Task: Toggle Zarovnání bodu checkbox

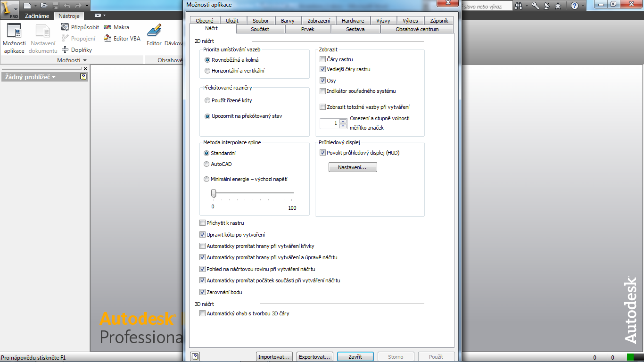Action: click(203, 292)
